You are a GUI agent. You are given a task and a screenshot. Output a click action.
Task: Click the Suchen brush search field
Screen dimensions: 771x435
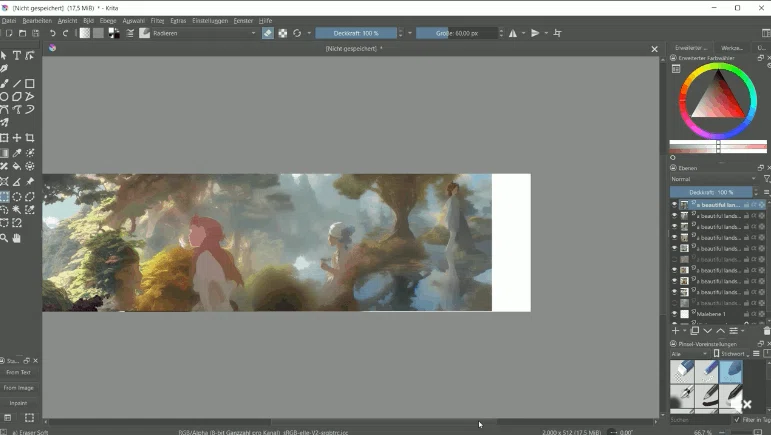pyautogui.click(x=700, y=420)
